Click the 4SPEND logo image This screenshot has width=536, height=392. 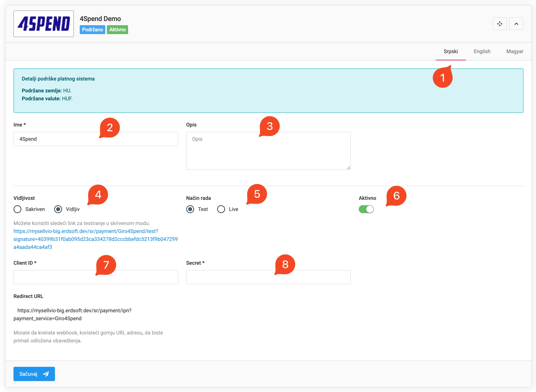click(43, 24)
